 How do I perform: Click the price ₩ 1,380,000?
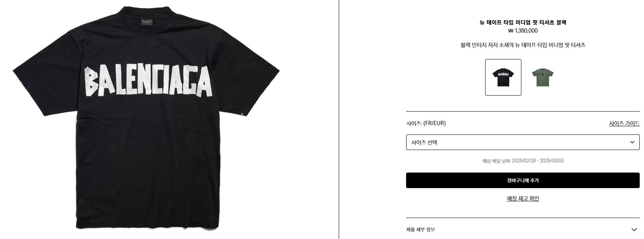[523, 31]
